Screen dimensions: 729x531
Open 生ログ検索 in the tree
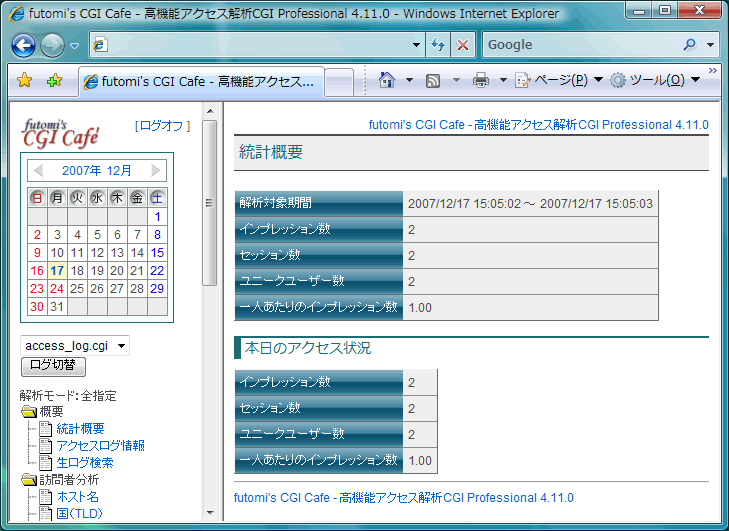[85, 463]
